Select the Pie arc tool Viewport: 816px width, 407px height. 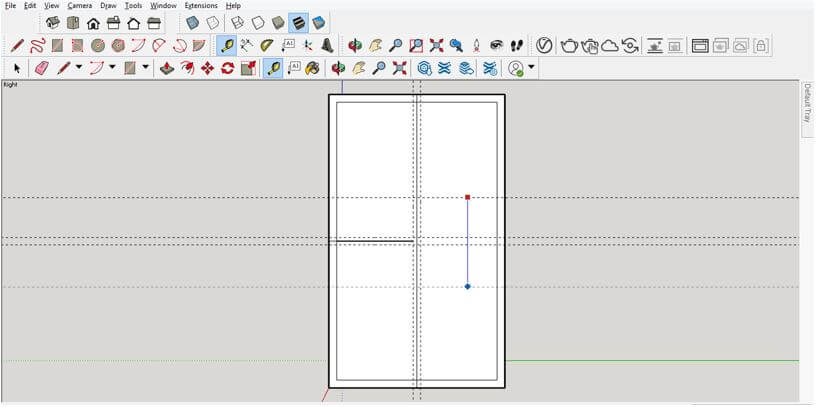click(x=199, y=46)
